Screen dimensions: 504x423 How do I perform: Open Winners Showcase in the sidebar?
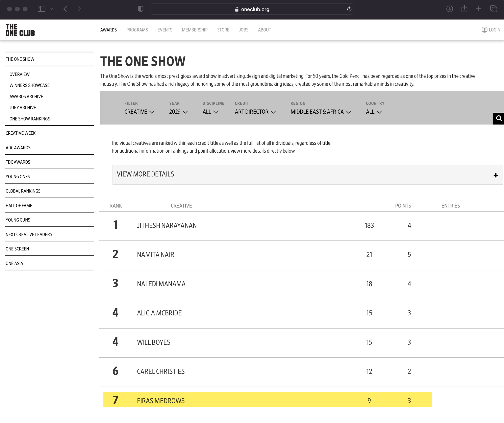click(29, 85)
